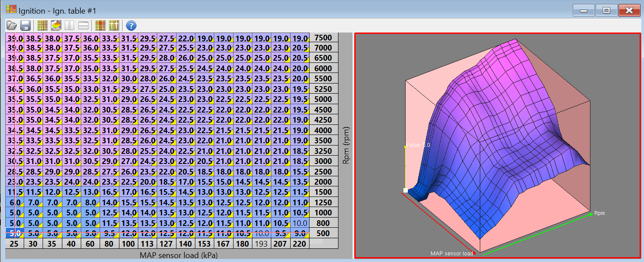Viewport: 644px width, 262px height.
Task: Open help with the blue question mark
Action: point(131,25)
